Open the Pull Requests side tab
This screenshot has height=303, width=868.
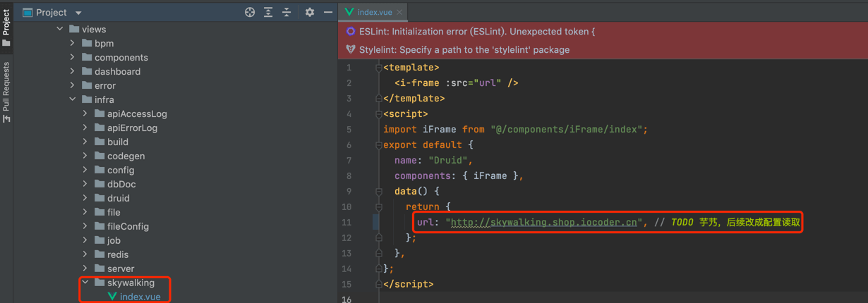click(6, 91)
